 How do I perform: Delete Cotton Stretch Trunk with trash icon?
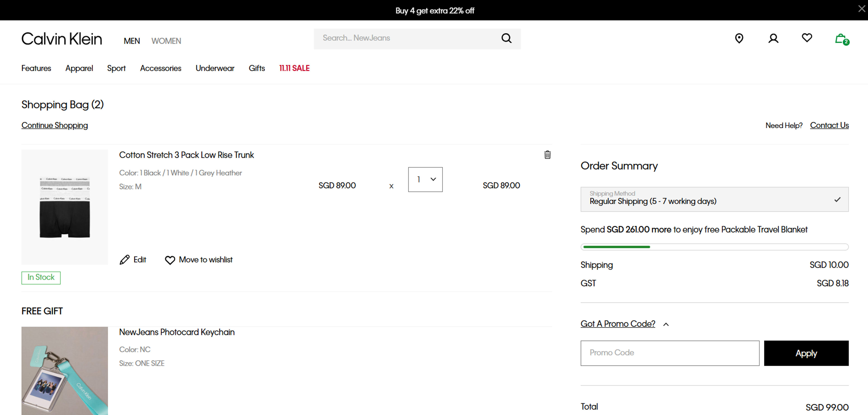click(x=547, y=155)
